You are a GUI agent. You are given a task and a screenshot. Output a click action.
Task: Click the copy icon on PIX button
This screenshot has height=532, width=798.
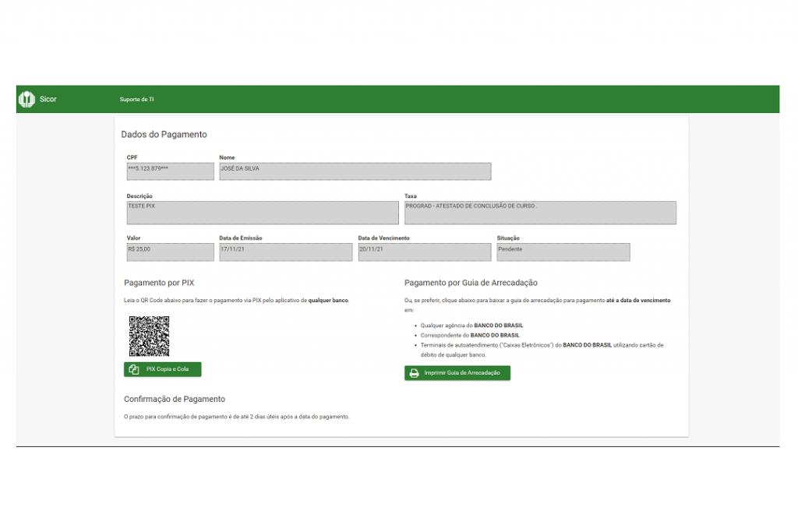134,369
